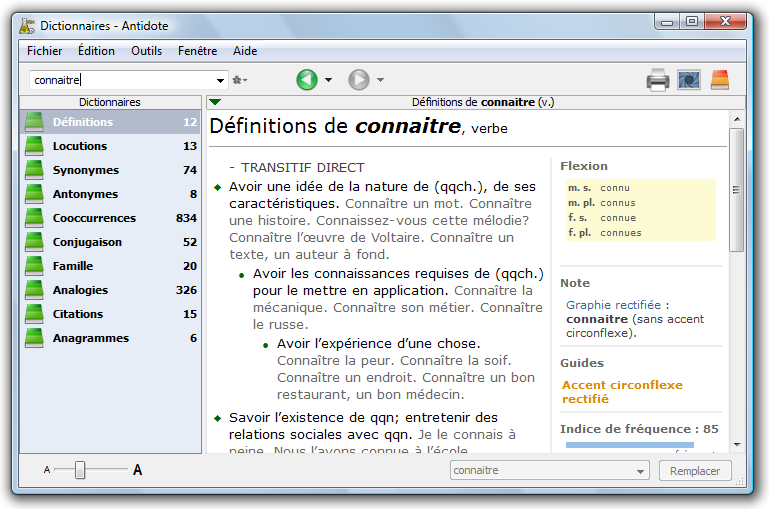The image size is (769, 509).
Task: Click the green back navigation arrow
Action: click(x=307, y=79)
